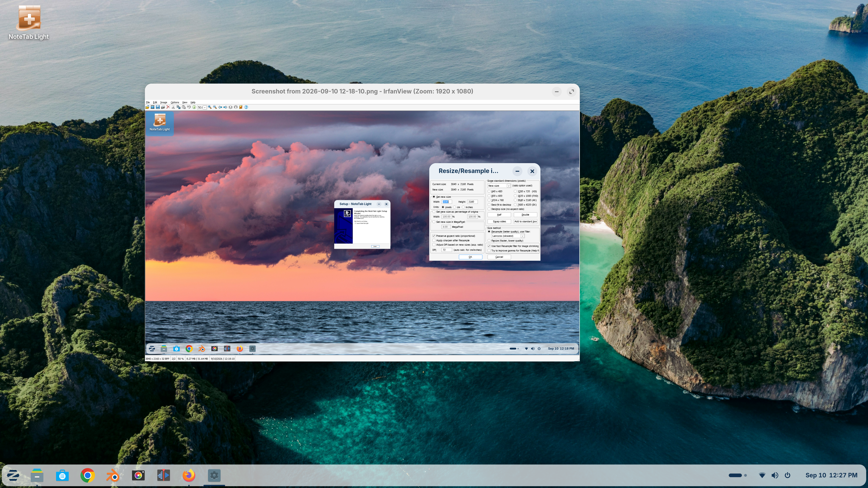Image resolution: width=868 pixels, height=488 pixels.
Task: Toggle Use fast Resample filter checkbox
Action: pos(489,246)
